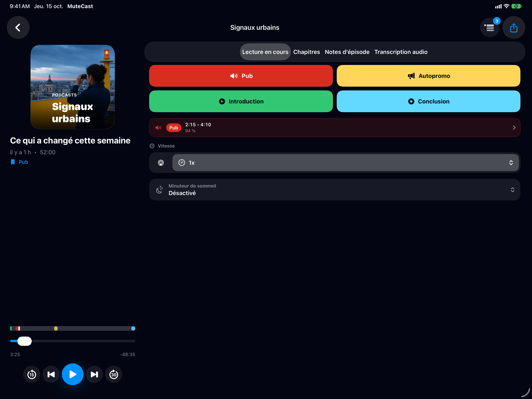Expand Minuteur de sommeil selector
This screenshot has width=532, height=399.
(x=335, y=189)
